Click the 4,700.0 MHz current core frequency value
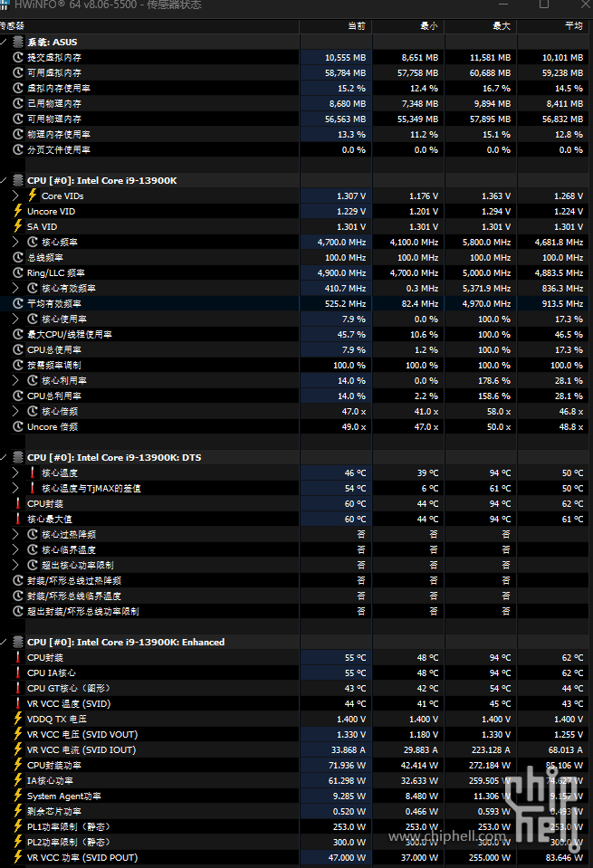 click(341, 242)
